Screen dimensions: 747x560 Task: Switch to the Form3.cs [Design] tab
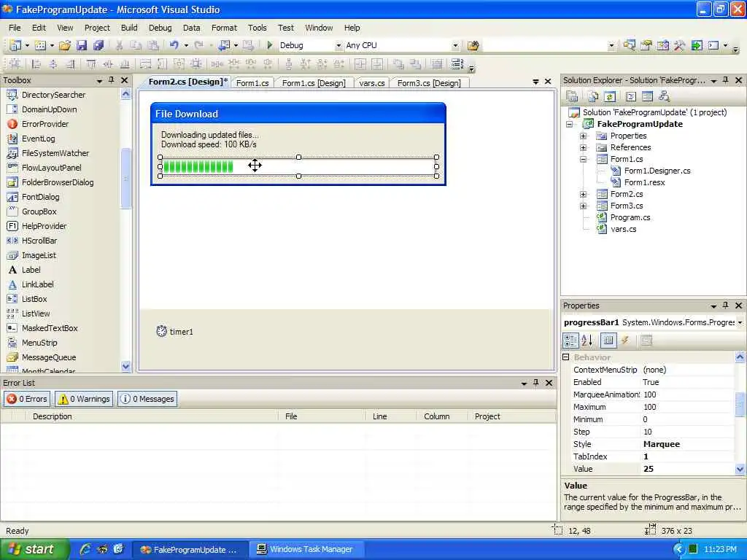click(429, 83)
